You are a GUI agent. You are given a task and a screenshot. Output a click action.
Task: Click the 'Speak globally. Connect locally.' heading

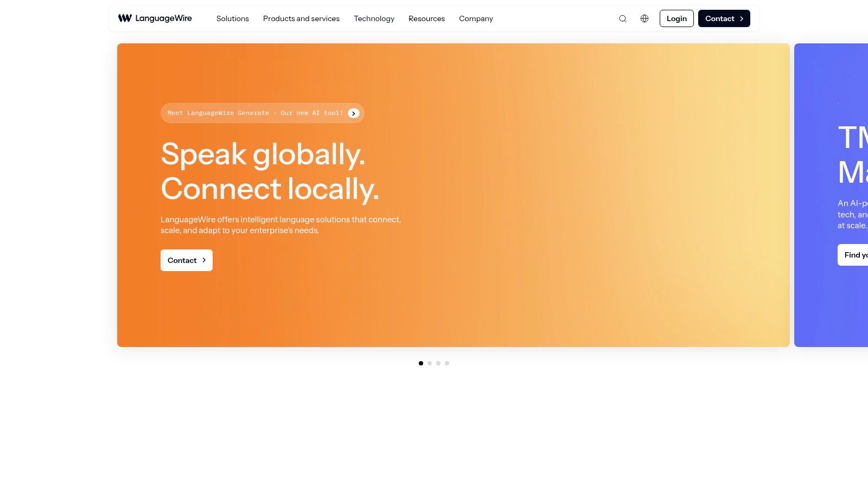click(x=270, y=171)
